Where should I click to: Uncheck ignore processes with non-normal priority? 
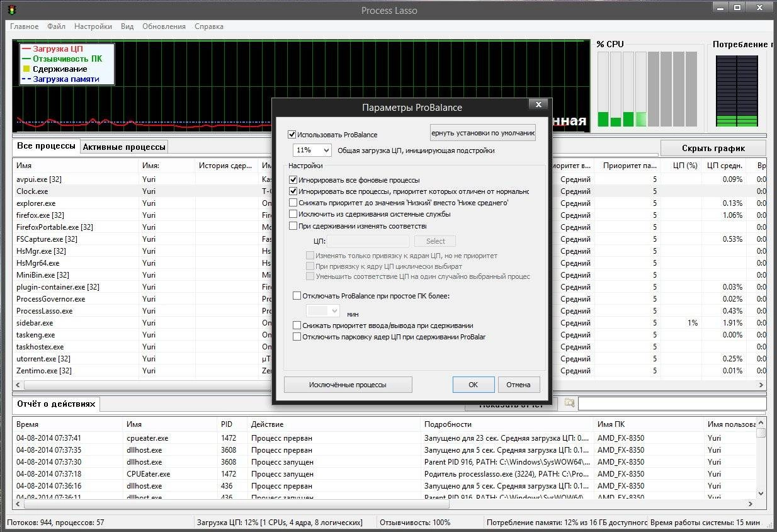[293, 191]
